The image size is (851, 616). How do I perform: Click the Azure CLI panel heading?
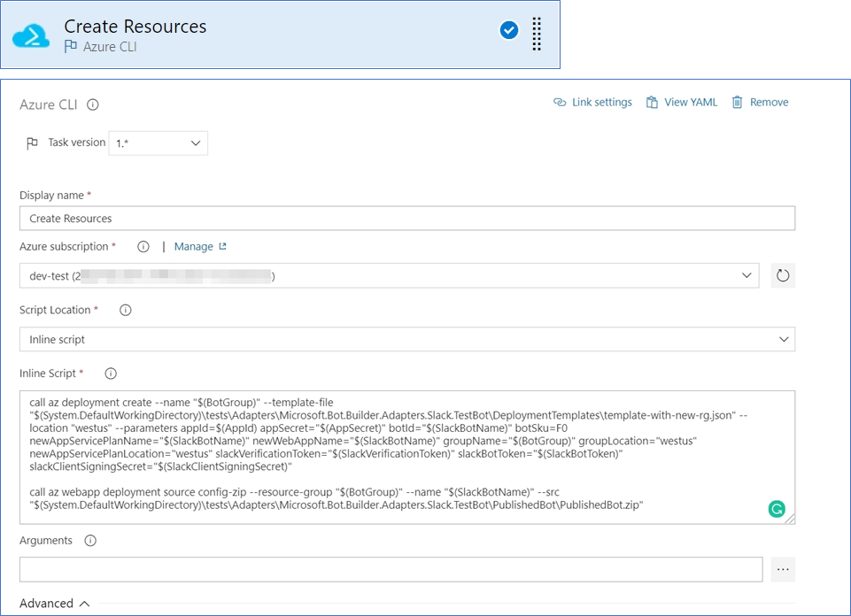click(x=49, y=104)
